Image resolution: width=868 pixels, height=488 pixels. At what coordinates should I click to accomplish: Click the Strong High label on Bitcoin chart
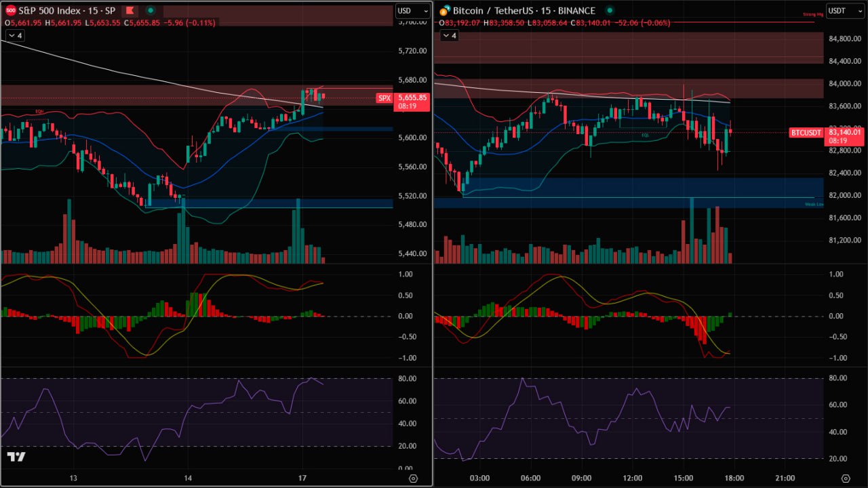[812, 13]
